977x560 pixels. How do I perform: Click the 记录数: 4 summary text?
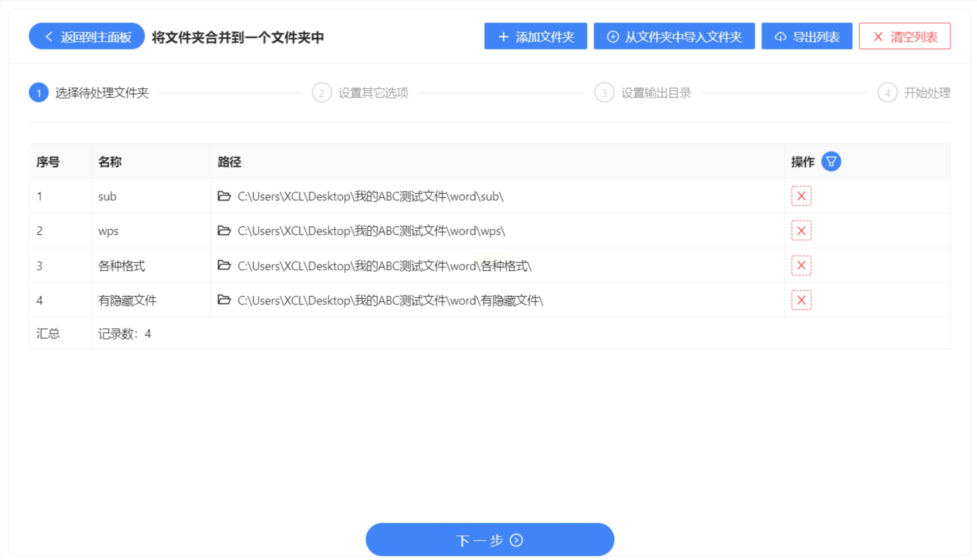click(x=125, y=334)
